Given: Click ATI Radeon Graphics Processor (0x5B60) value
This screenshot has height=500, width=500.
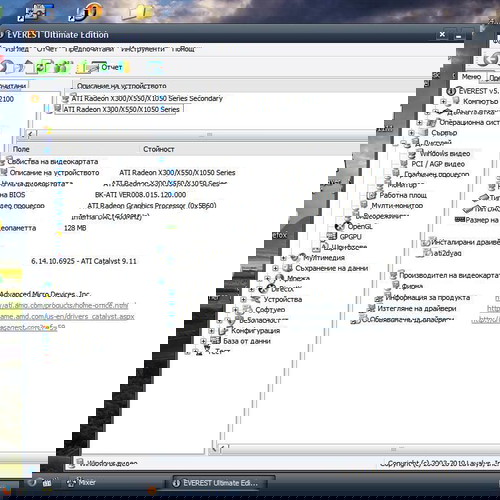Looking at the screenshot, I should click(x=152, y=206).
